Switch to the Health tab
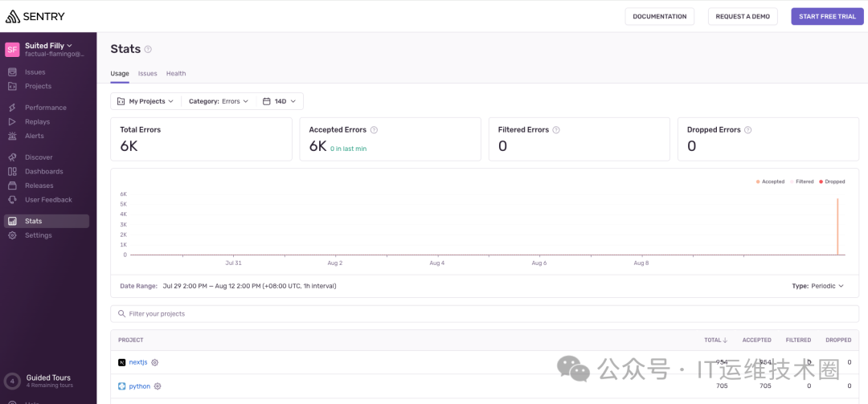 coord(176,73)
